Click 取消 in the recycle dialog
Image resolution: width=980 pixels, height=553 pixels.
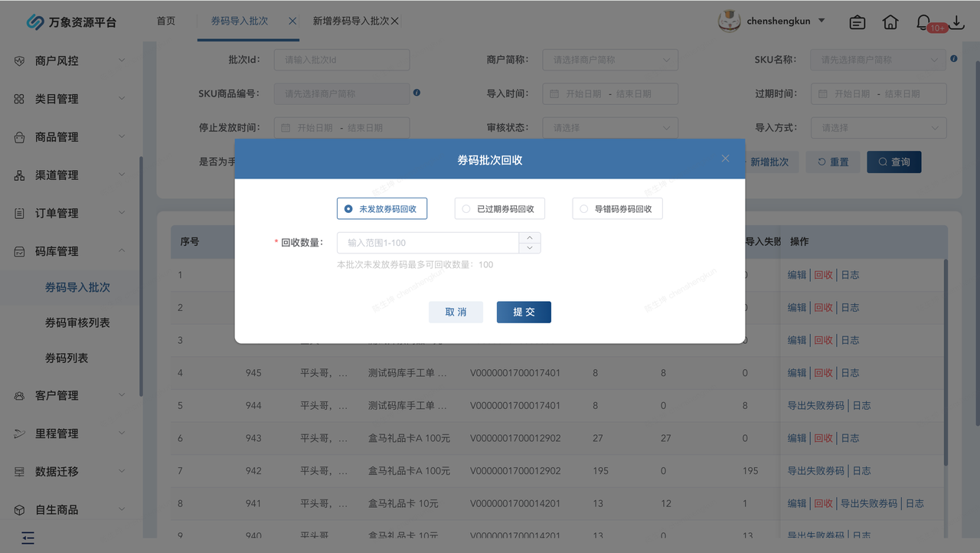click(456, 312)
